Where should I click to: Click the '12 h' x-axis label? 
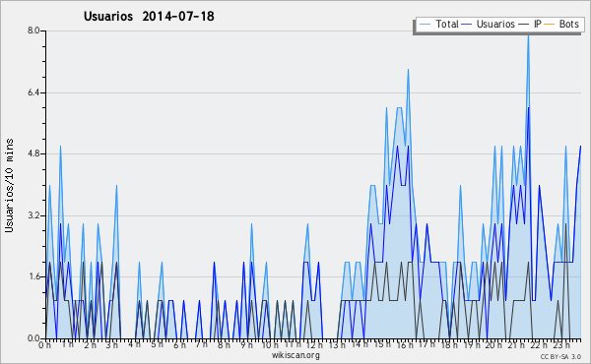tap(314, 344)
